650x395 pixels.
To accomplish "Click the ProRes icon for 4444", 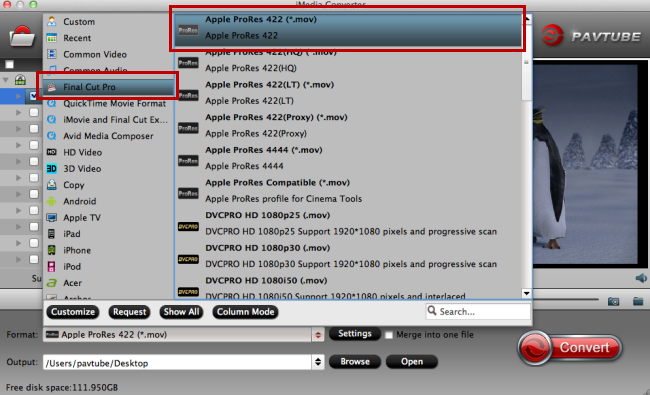I will 188,161.
